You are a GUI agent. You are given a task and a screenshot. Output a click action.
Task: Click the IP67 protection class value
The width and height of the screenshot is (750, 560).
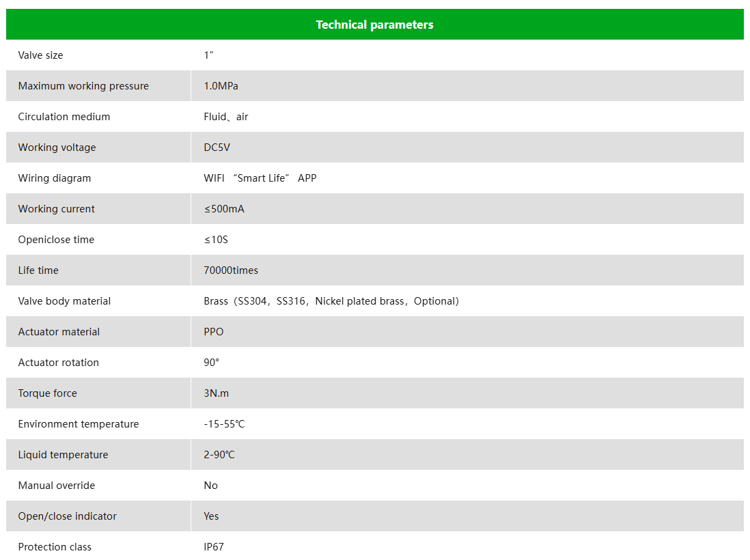(x=214, y=546)
